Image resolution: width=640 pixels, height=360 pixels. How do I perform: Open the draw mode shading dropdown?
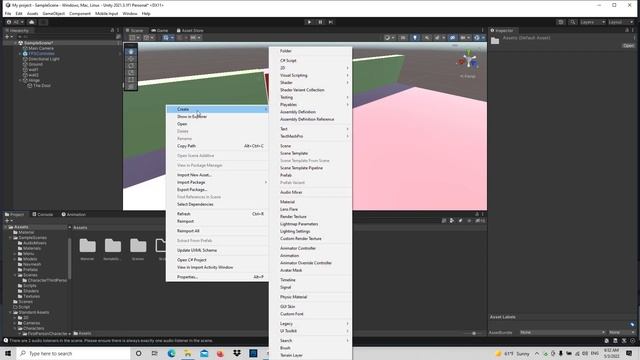(389, 38)
